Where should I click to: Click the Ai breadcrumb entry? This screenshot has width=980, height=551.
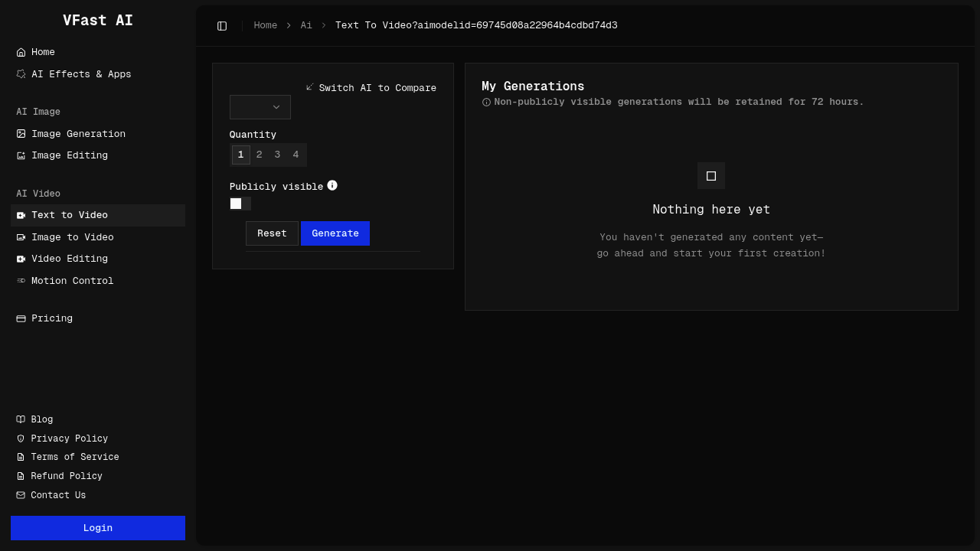tap(306, 25)
